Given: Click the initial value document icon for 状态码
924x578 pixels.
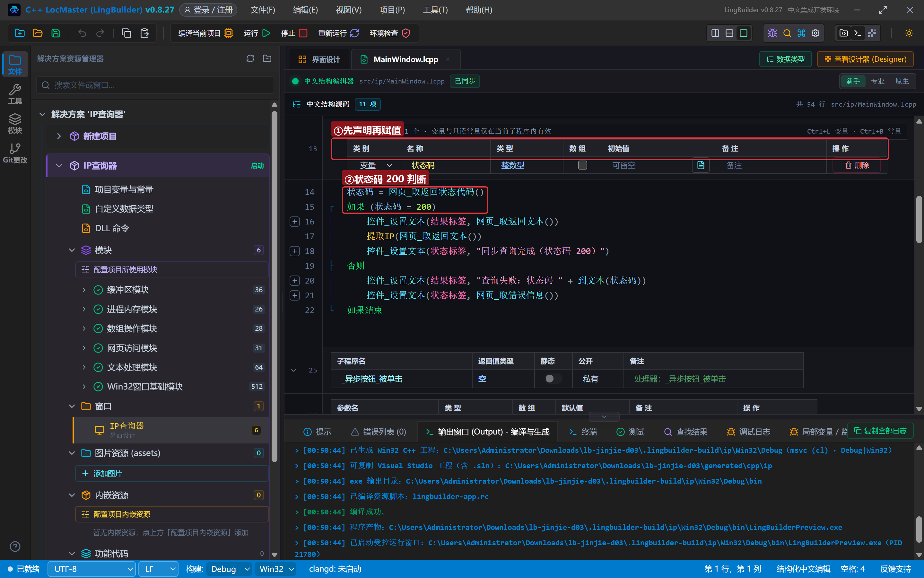Looking at the screenshot, I should click(701, 165).
